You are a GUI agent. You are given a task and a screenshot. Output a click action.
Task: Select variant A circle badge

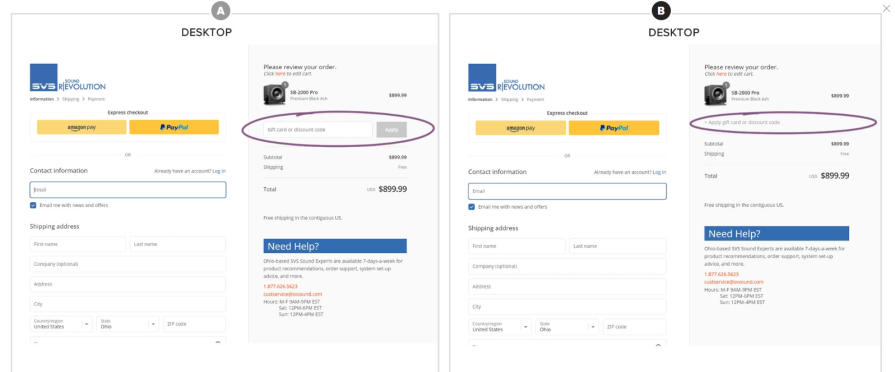pyautogui.click(x=220, y=10)
